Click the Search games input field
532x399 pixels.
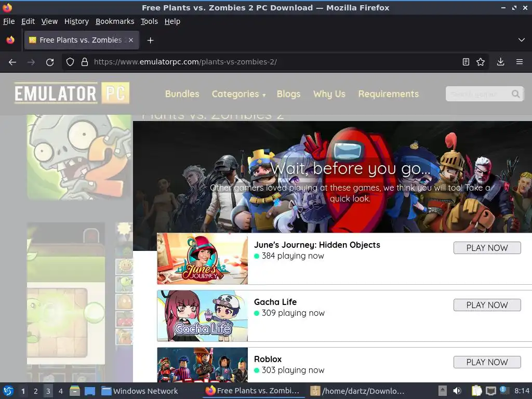pyautogui.click(x=479, y=94)
